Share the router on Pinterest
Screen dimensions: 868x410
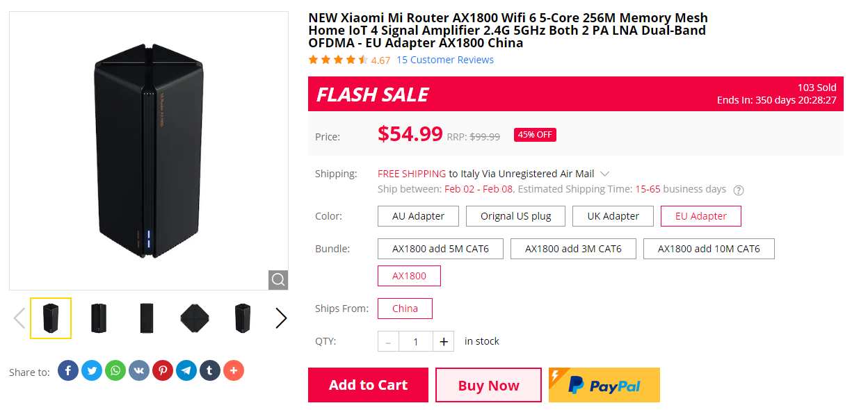point(162,370)
